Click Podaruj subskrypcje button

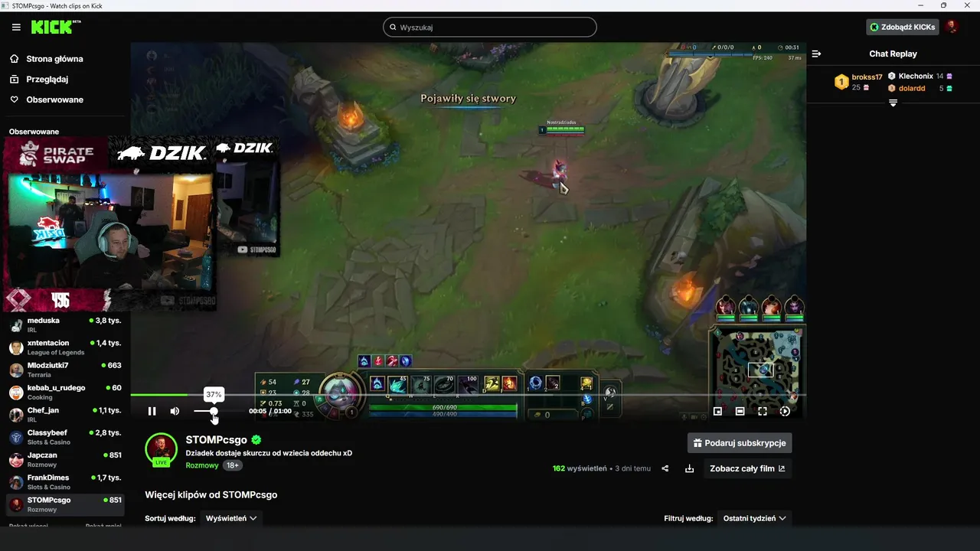[x=740, y=443]
